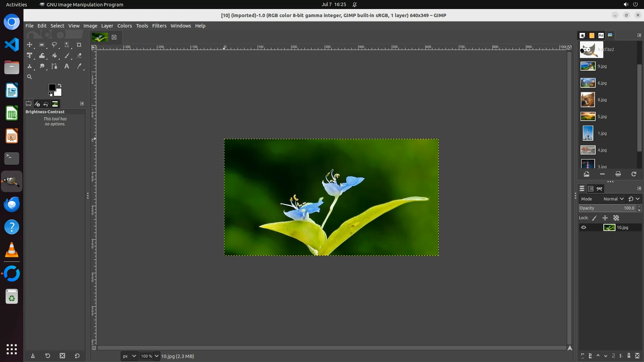Select the Color Picker eyedropper tool
644x362 pixels.
tap(79, 66)
